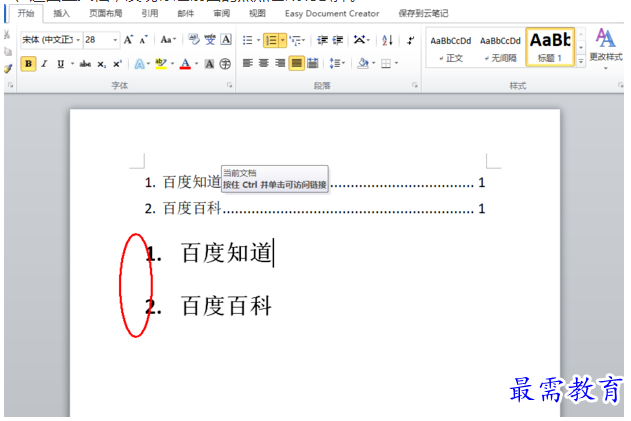
Task: Click the Shrink Font icon
Action: click(144, 40)
